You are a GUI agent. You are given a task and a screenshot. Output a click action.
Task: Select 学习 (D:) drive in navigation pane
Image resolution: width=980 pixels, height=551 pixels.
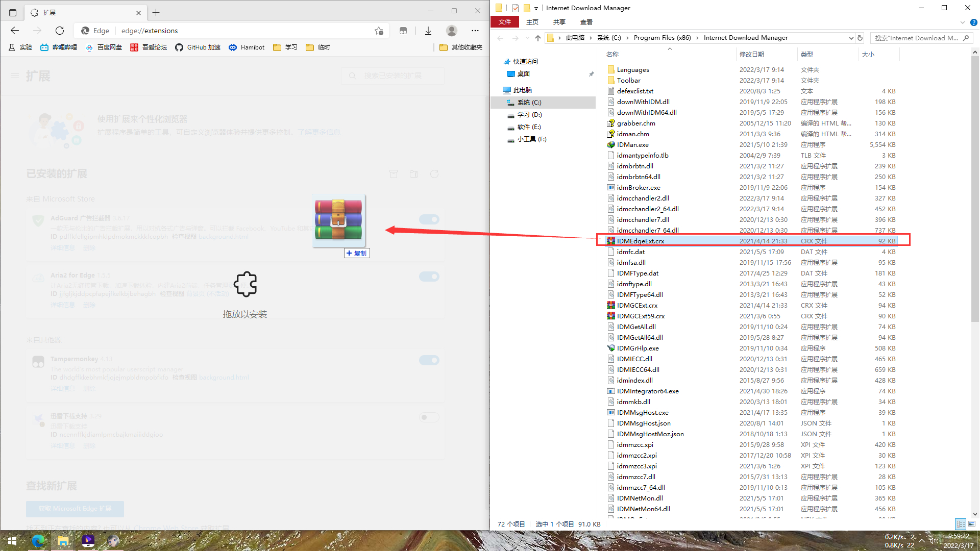529,115
